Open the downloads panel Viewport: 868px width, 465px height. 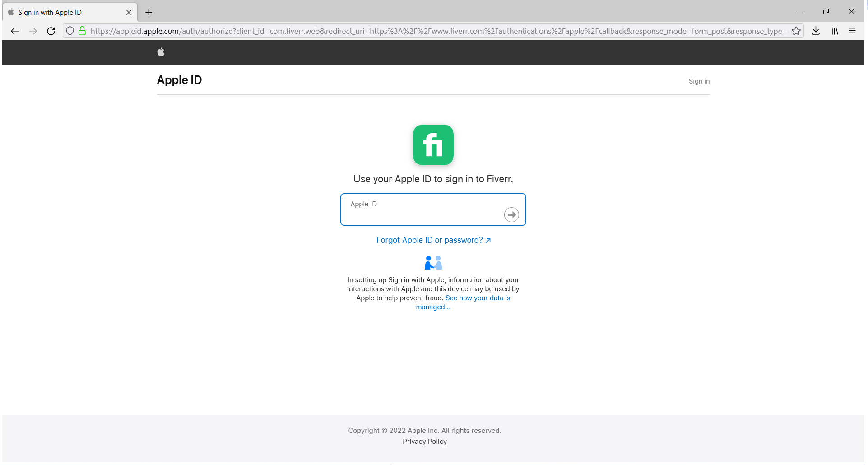tap(816, 31)
